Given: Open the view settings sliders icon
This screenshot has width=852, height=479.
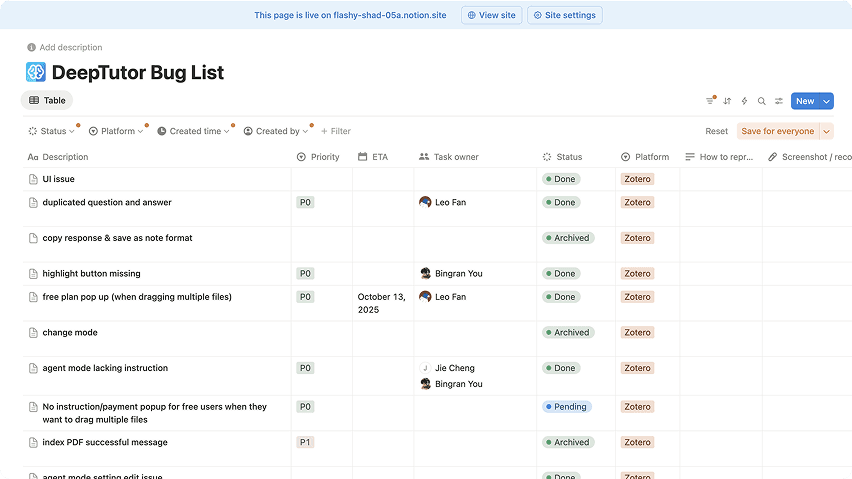Looking at the screenshot, I should click(779, 101).
